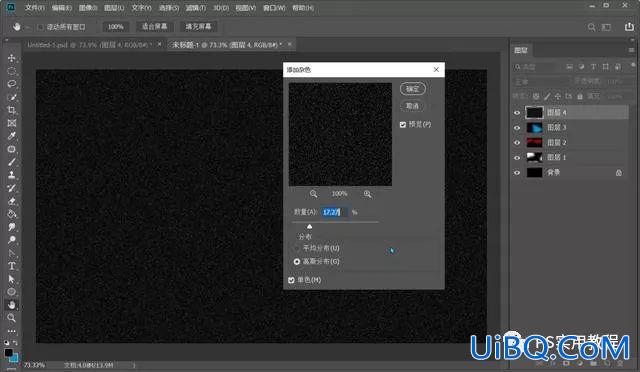This screenshot has width=640, height=372.
Task: Select the Gaussian distribution (G) radio button
Action: click(x=297, y=261)
